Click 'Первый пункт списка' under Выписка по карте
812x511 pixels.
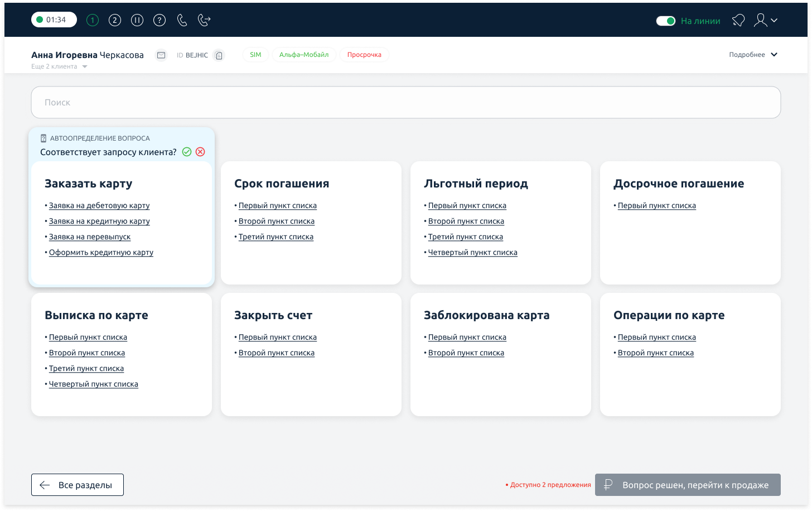point(88,337)
